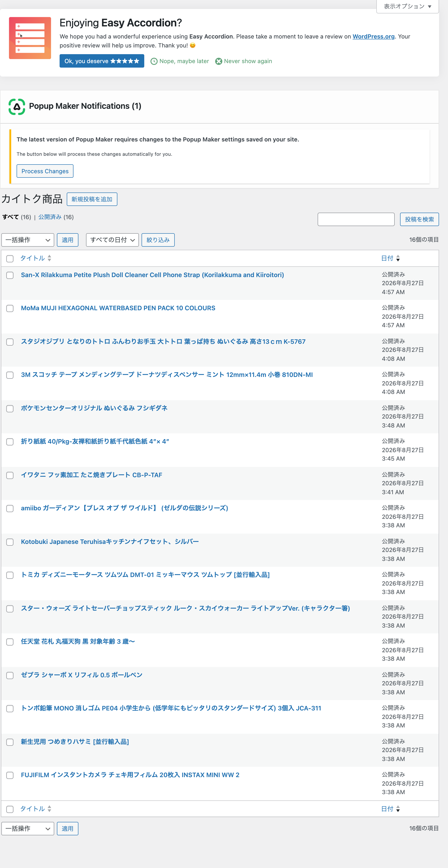The width and height of the screenshot is (448, 868).
Task: Click the 絞り込み filter button
Action: pyautogui.click(x=158, y=240)
